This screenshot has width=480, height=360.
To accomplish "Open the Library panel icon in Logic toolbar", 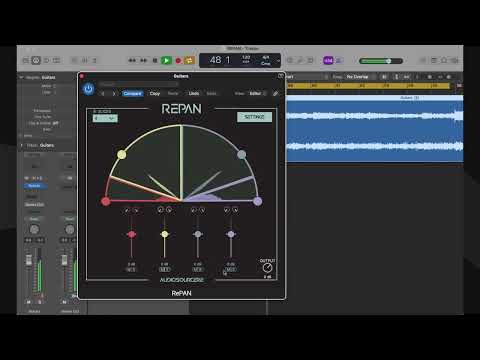I will click(26, 60).
